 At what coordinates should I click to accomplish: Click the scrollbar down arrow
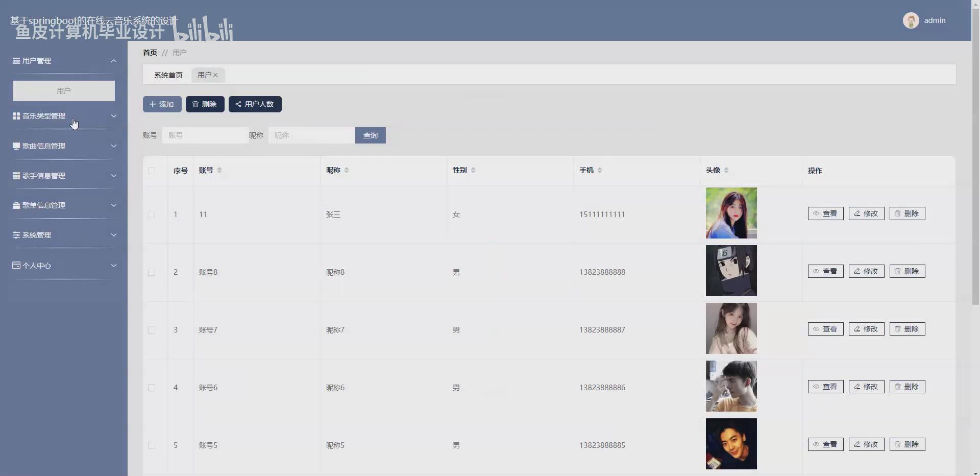975,472
